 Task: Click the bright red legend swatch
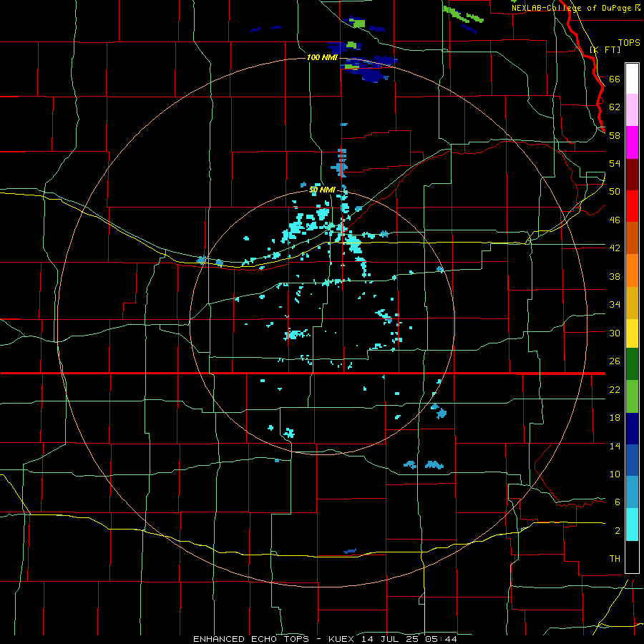(x=632, y=206)
